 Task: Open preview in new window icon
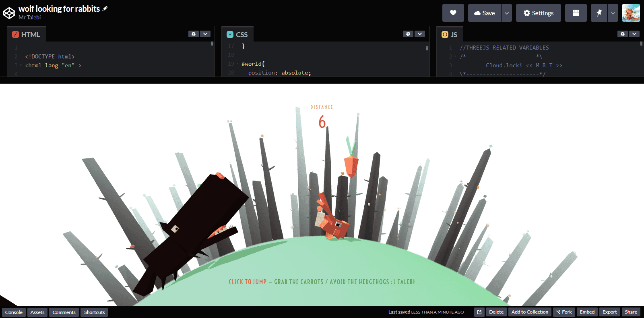479,312
